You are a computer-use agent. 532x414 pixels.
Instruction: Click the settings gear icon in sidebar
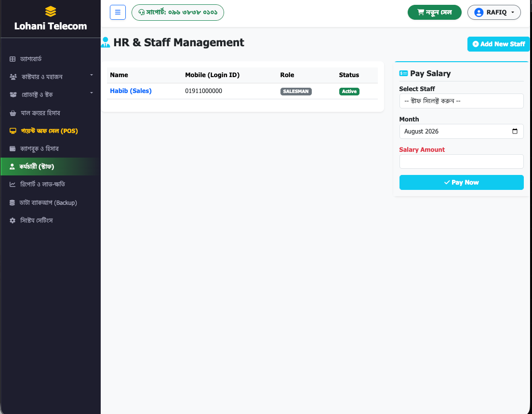tap(13, 221)
